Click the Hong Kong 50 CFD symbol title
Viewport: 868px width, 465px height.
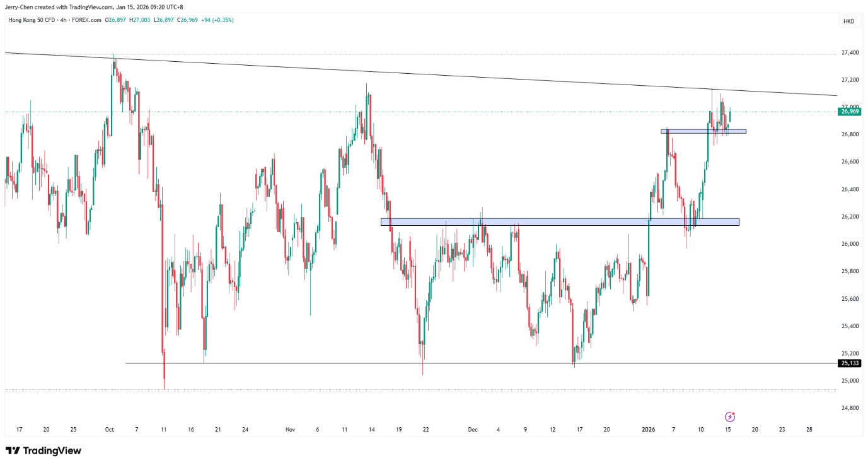(x=32, y=20)
